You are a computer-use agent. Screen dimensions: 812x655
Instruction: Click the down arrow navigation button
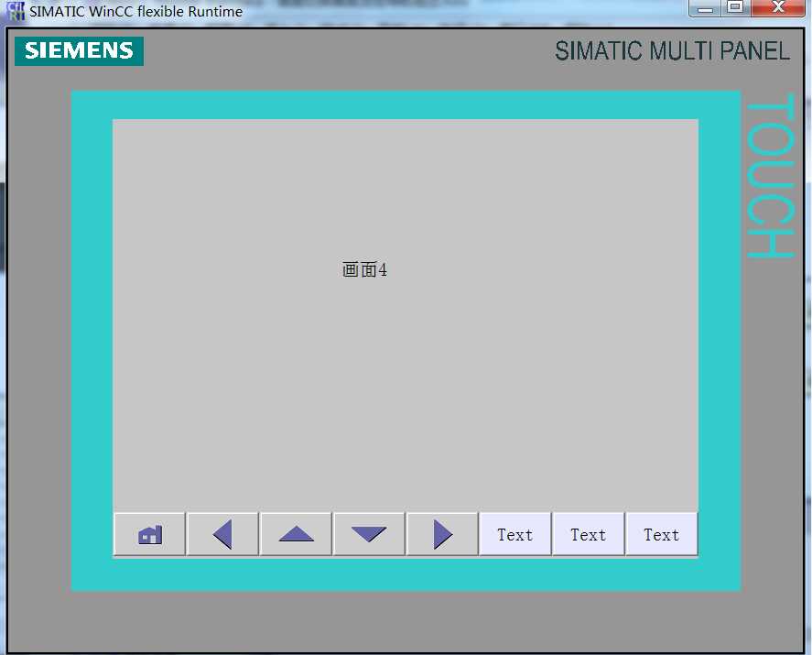coord(369,534)
